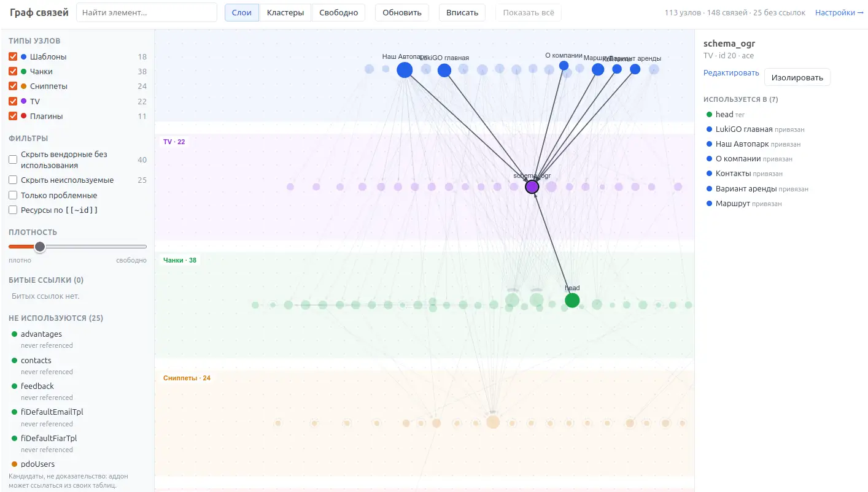The image size is (868, 492).
Task: Switch to the Кластеры layout
Action: coord(285,12)
